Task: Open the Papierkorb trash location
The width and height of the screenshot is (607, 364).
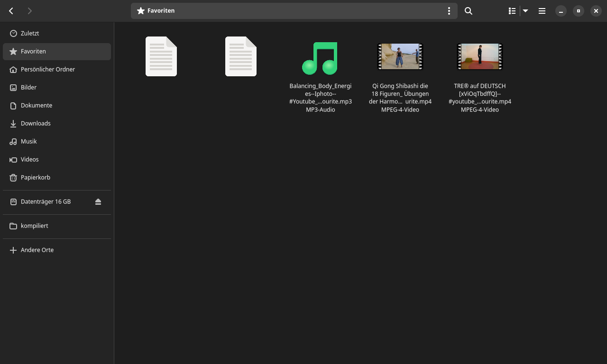Action: point(35,177)
